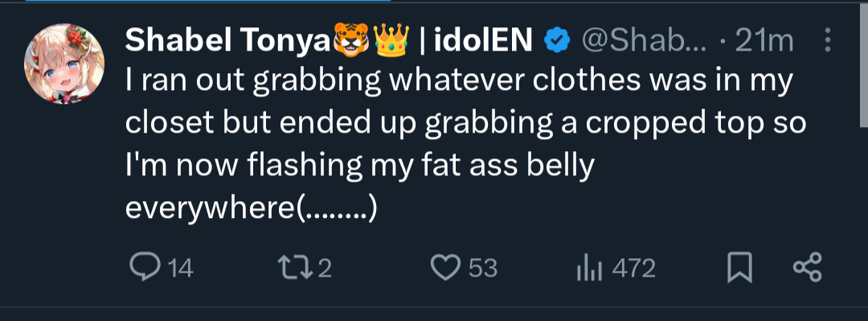Screen dimensions: 868x321
Task: Reply to Shabel Tonya's post
Action: click(x=145, y=268)
